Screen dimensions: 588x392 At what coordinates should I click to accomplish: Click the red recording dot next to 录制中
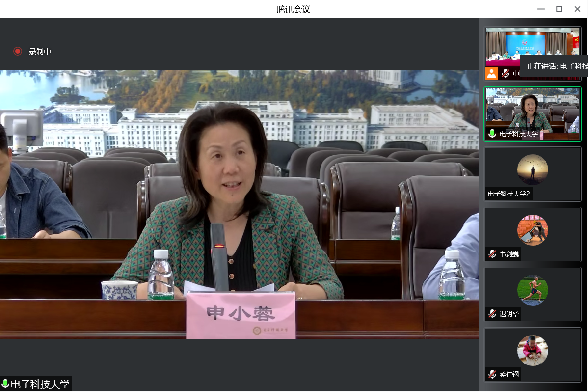click(x=18, y=51)
